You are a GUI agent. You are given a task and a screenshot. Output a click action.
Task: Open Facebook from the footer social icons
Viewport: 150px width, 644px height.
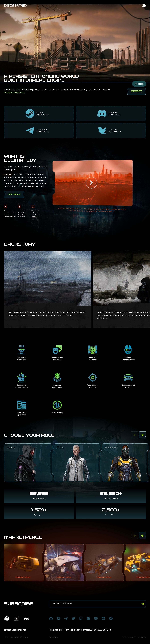coord(111,618)
